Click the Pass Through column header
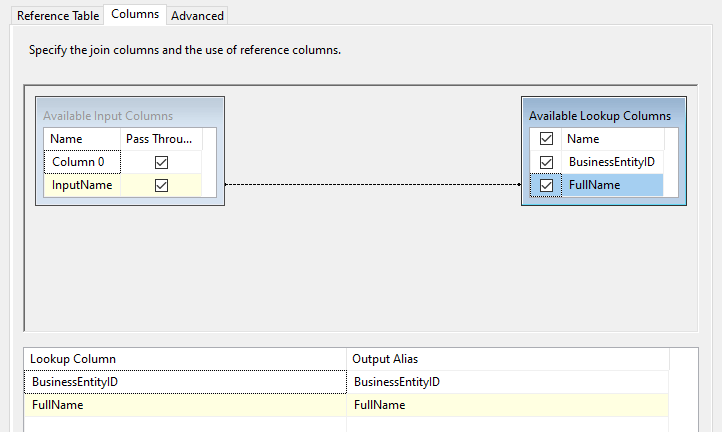 [x=162, y=139]
